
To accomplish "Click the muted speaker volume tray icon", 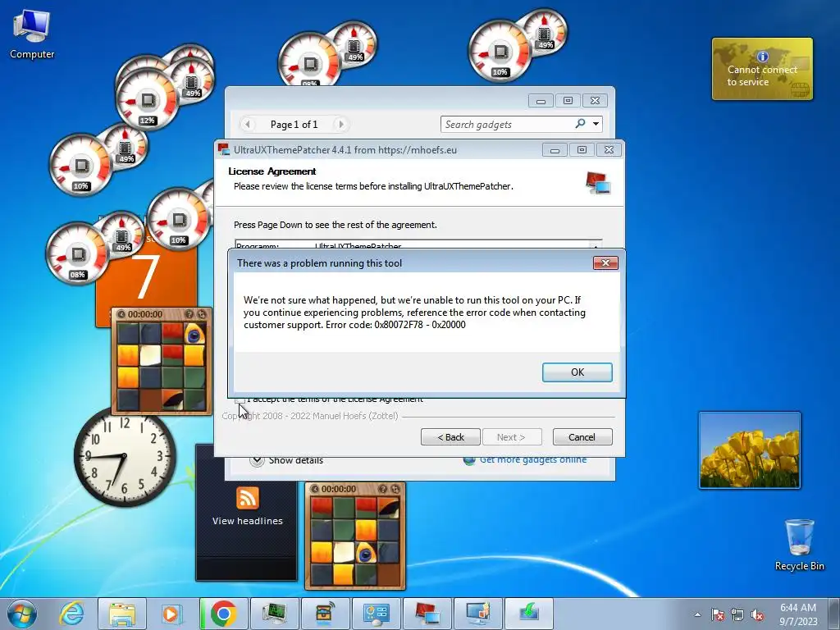I will 757,615.
